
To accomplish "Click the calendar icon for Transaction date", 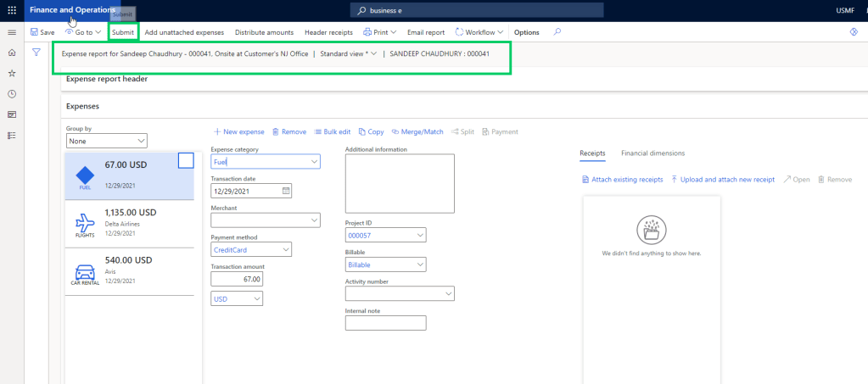I will point(286,192).
